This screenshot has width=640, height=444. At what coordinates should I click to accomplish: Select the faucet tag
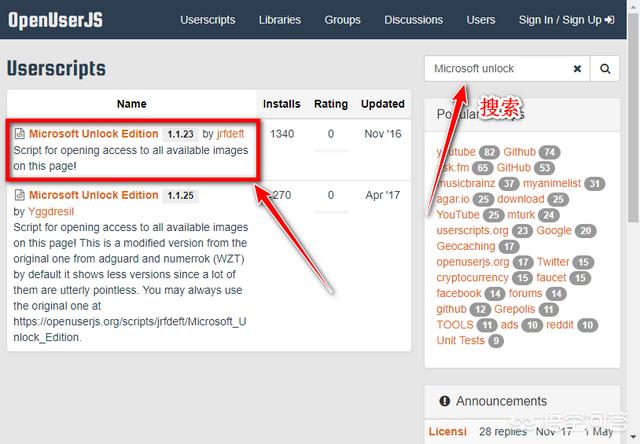[551, 278]
